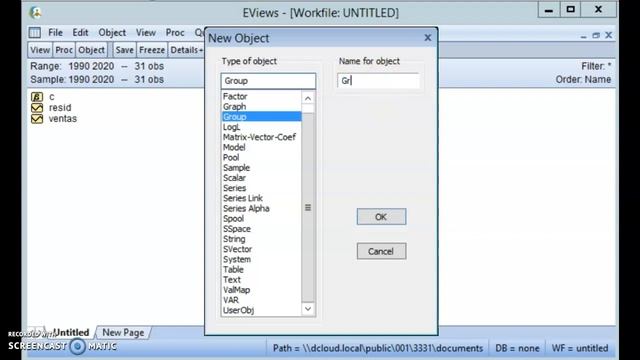Minimize the inner workfile window

584,36
